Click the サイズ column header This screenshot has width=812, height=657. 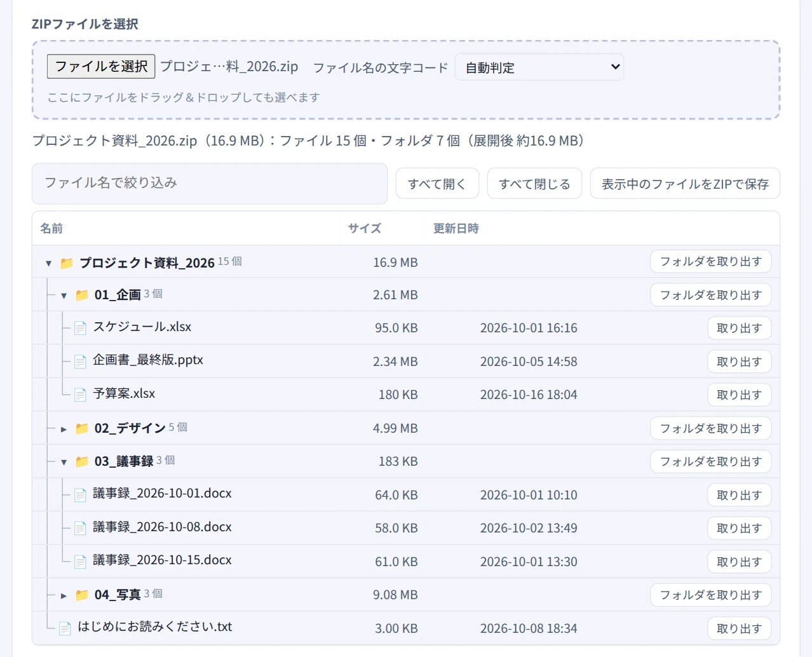click(x=365, y=228)
